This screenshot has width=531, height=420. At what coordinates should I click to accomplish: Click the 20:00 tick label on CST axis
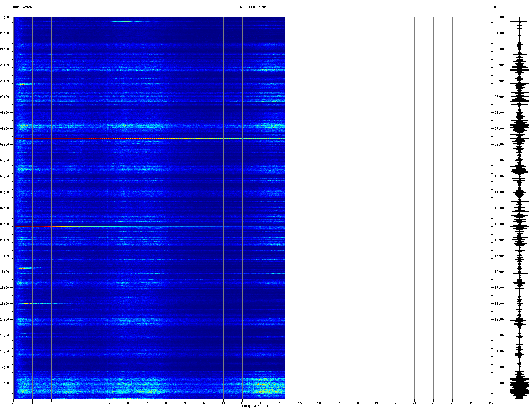pyautogui.click(x=5, y=33)
